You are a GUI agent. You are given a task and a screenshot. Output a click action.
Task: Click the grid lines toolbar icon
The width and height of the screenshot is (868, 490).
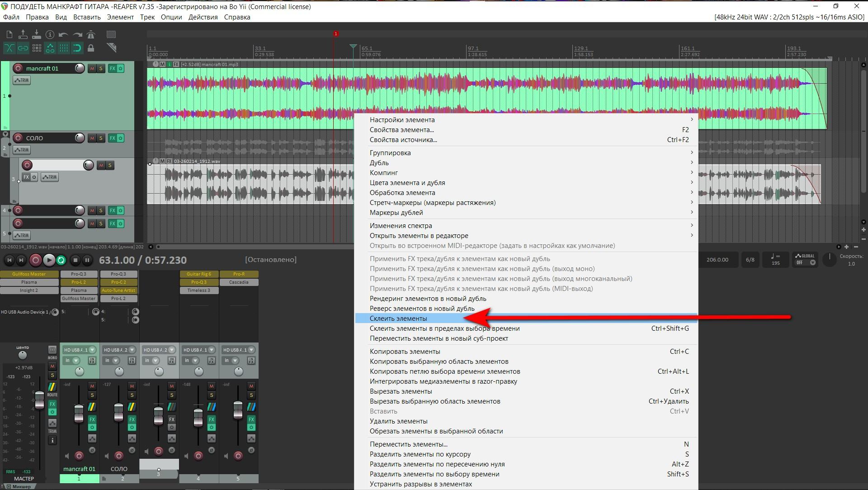[64, 48]
